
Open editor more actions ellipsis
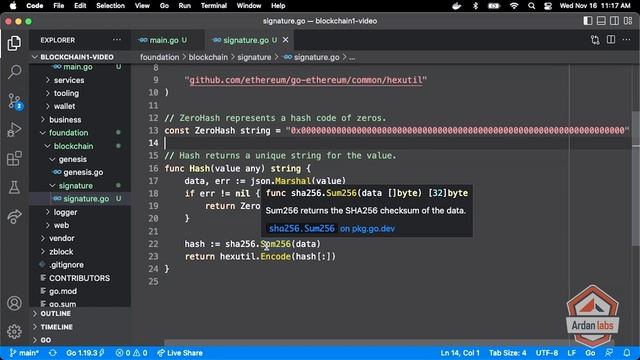pyautogui.click(x=626, y=40)
